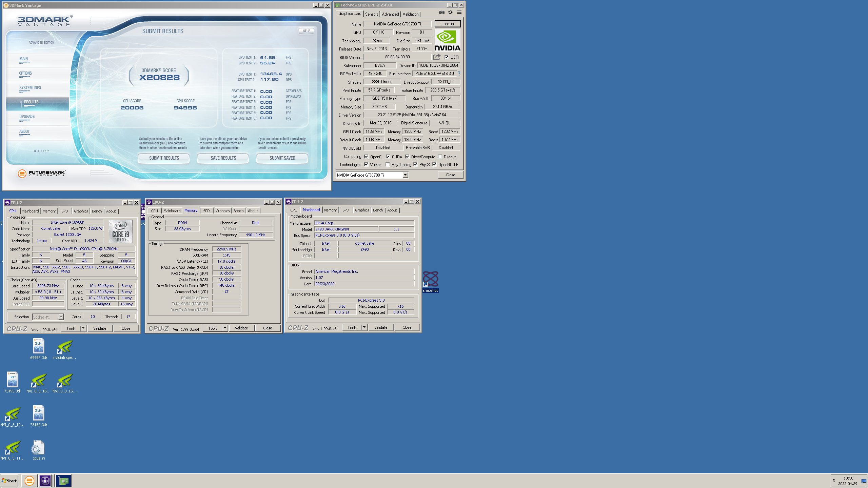Expand Tools dropdown arrow in CPU-Z Mainboard window
The height and width of the screenshot is (488, 868).
(364, 327)
